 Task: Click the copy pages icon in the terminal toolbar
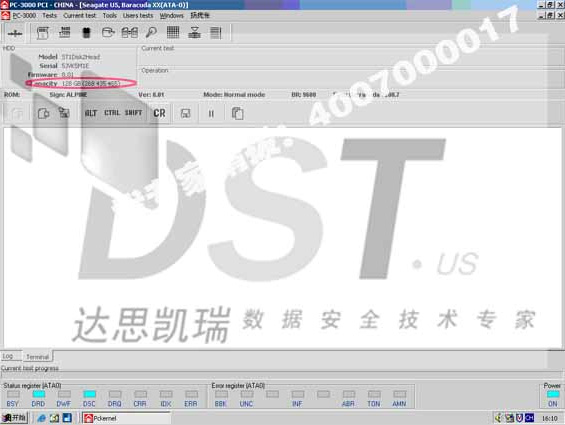coord(237,114)
